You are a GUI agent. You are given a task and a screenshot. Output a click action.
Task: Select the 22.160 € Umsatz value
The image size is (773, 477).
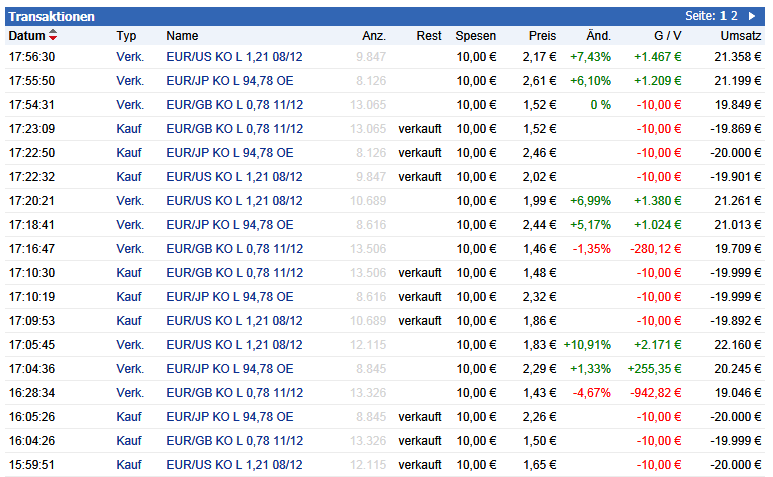click(738, 344)
